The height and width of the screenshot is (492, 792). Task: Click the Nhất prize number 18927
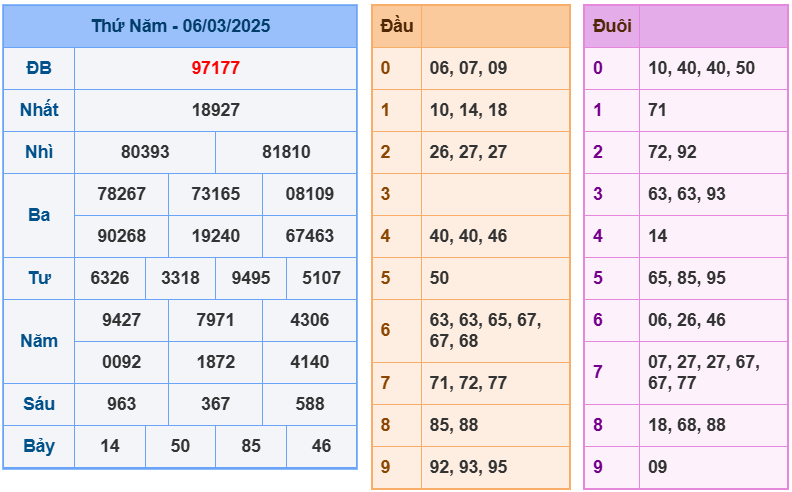pyautogui.click(x=215, y=110)
